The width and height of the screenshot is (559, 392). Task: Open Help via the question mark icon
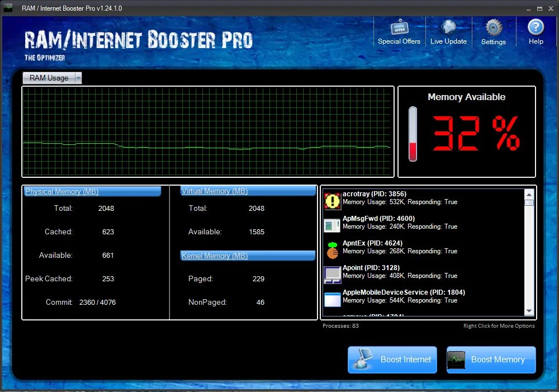(536, 27)
